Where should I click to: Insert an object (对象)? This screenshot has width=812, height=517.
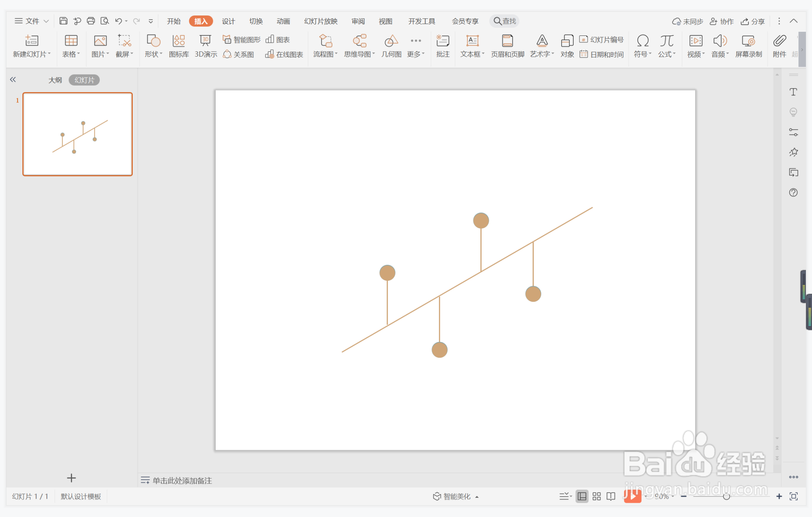pos(567,46)
